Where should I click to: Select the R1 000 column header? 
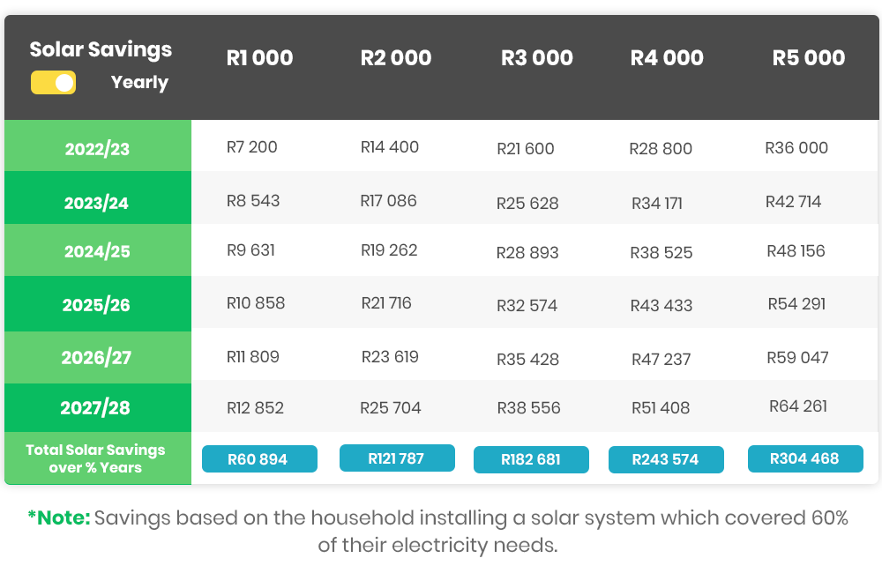coord(259,58)
